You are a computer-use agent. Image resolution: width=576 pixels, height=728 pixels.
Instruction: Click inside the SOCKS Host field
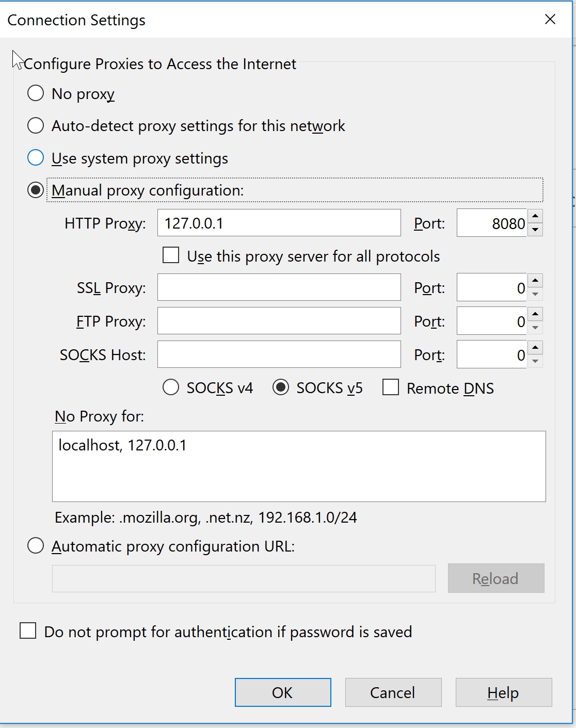[x=279, y=354]
